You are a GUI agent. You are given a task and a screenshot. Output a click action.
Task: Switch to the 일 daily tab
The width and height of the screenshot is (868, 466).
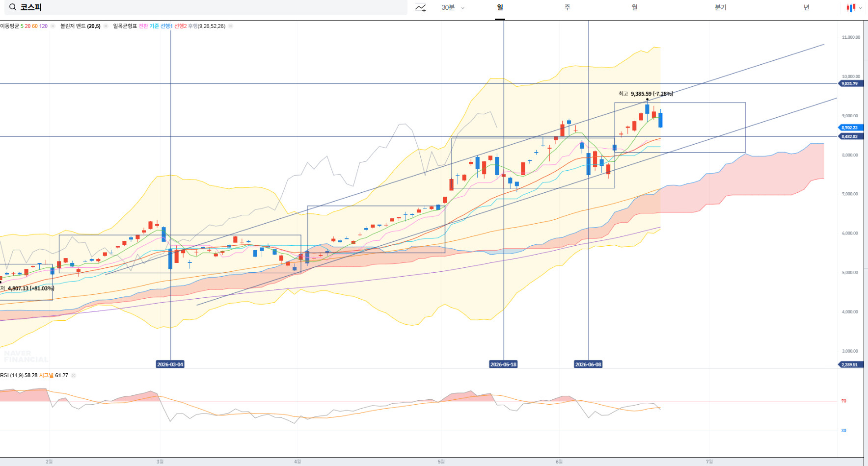[x=500, y=7]
